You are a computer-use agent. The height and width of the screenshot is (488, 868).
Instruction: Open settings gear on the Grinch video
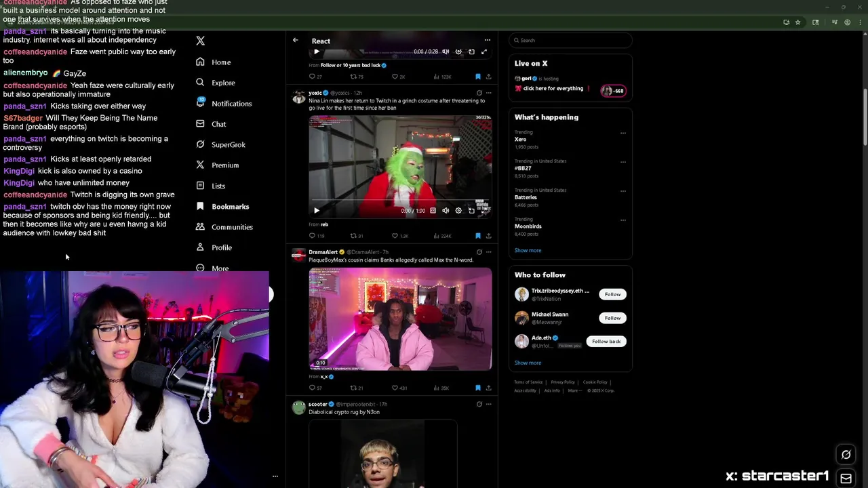458,211
